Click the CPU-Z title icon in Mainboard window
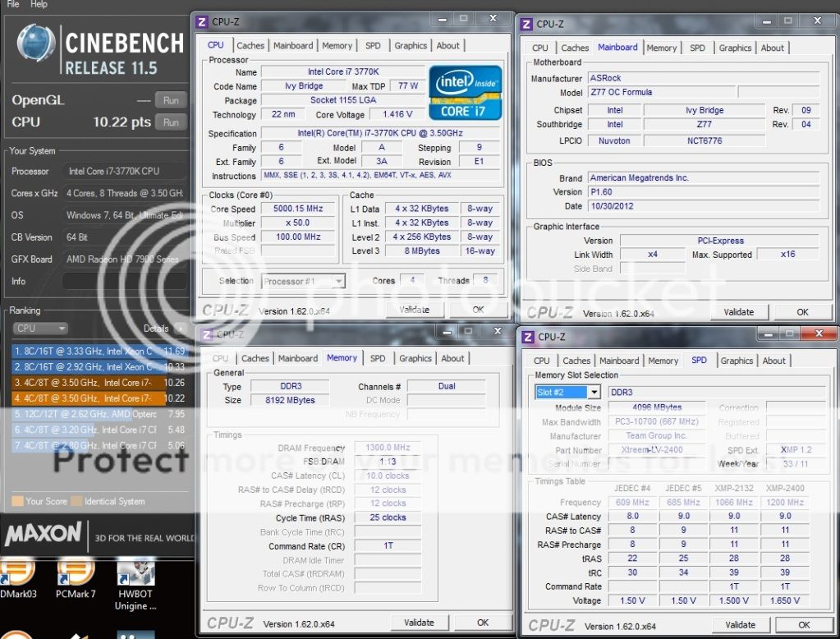 pos(526,25)
